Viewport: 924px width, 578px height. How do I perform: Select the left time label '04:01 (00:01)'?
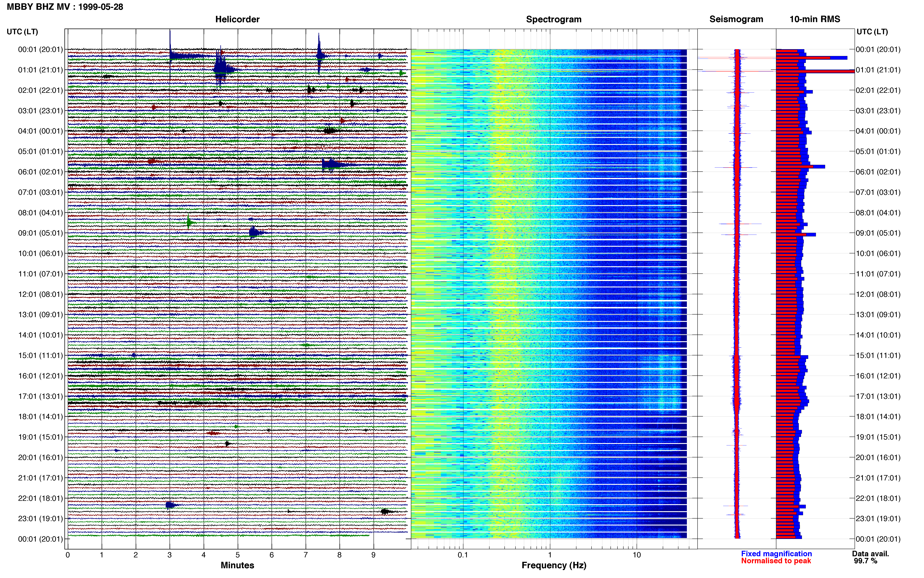pyautogui.click(x=40, y=131)
